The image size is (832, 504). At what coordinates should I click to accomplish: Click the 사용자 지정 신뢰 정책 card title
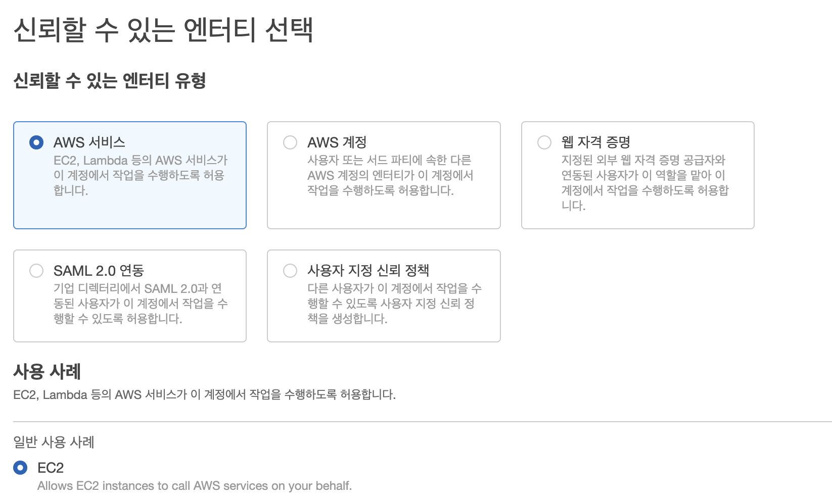368,271
